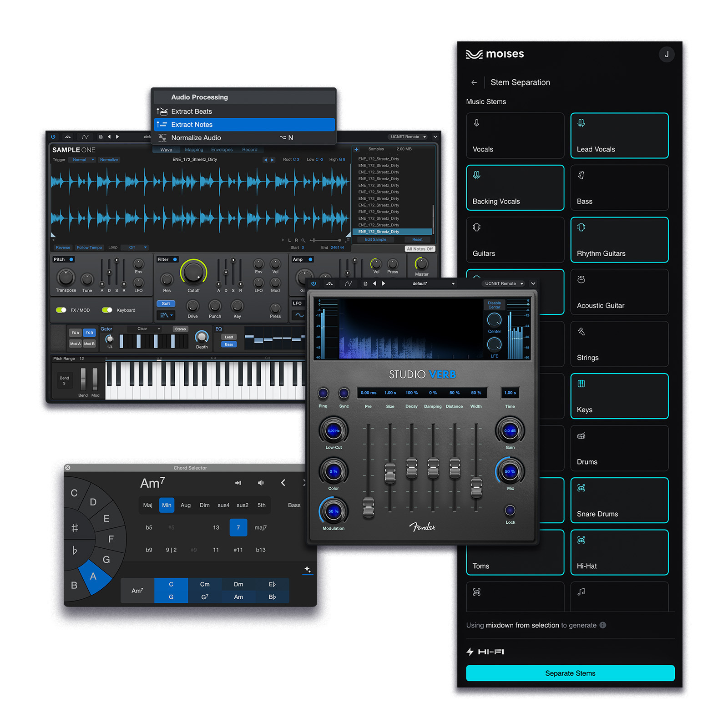Toggle the Keyboard switch
The width and height of the screenshot is (728, 728).
(107, 310)
